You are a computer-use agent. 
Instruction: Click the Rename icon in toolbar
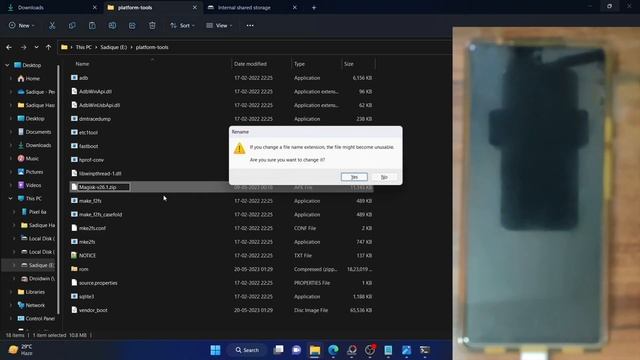click(x=112, y=25)
